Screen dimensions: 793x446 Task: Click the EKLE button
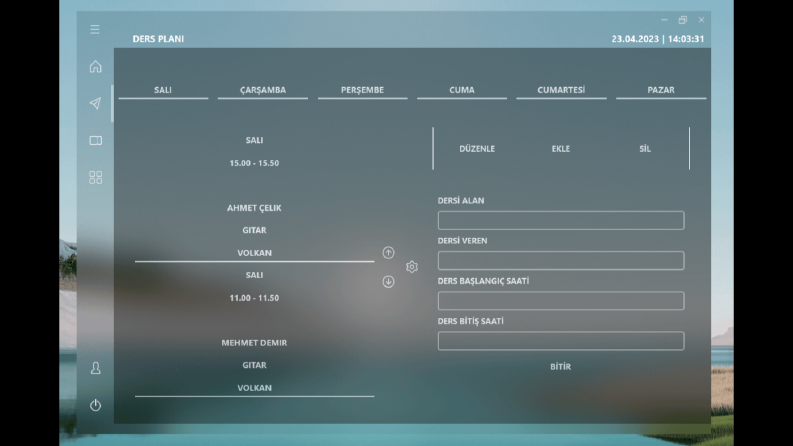560,149
